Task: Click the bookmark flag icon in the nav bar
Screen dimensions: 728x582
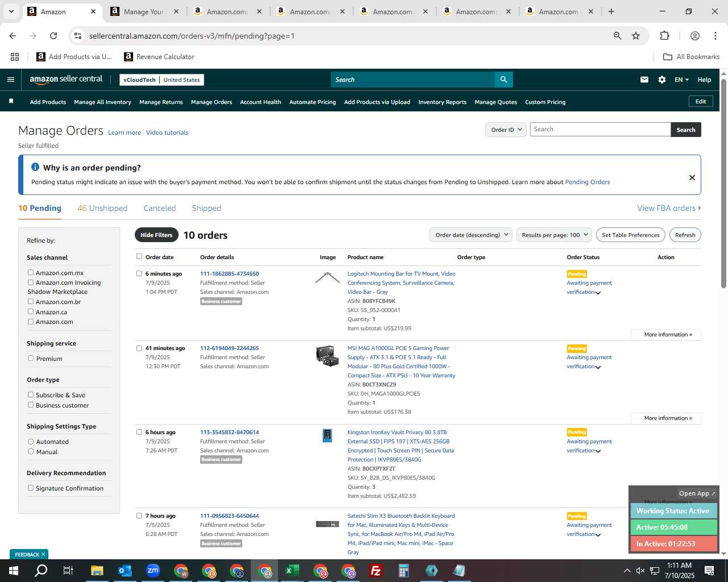Action: (11, 101)
